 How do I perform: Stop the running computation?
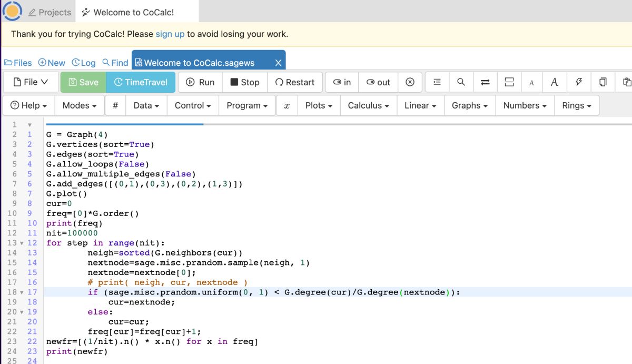tap(245, 82)
